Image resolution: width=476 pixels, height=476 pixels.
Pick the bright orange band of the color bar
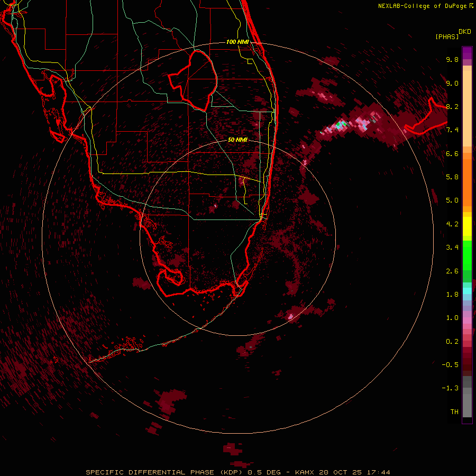pyautogui.click(x=467, y=183)
